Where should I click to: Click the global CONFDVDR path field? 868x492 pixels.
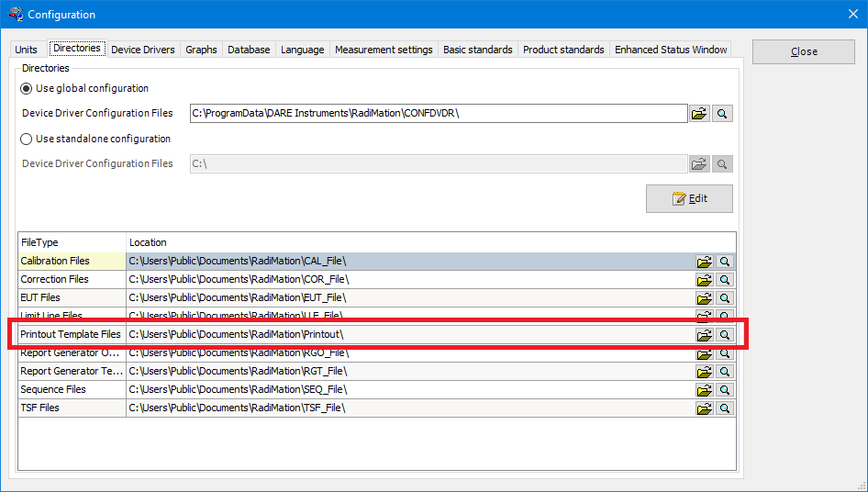click(439, 113)
